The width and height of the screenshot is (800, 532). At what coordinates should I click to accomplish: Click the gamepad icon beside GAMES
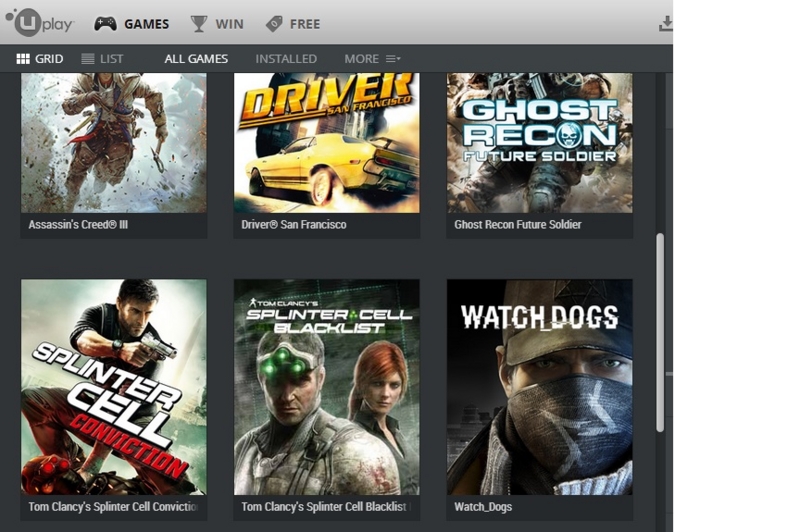coord(105,24)
